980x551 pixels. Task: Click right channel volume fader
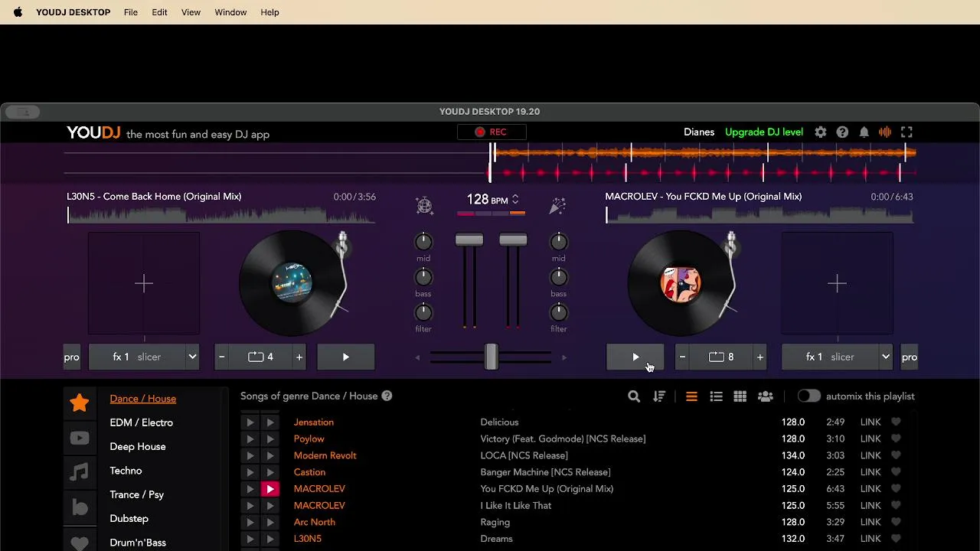[x=513, y=240]
